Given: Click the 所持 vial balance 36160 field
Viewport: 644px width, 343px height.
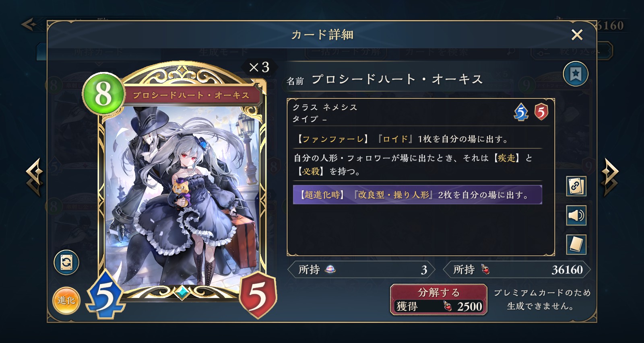Looking at the screenshot, I should coord(517,269).
